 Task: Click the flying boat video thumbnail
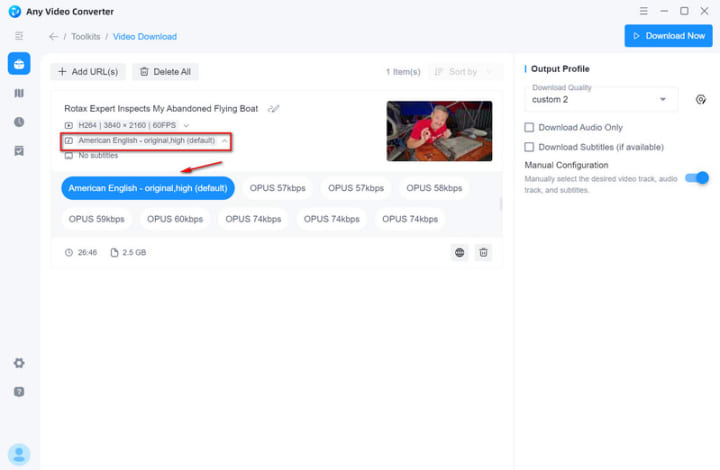[439, 131]
